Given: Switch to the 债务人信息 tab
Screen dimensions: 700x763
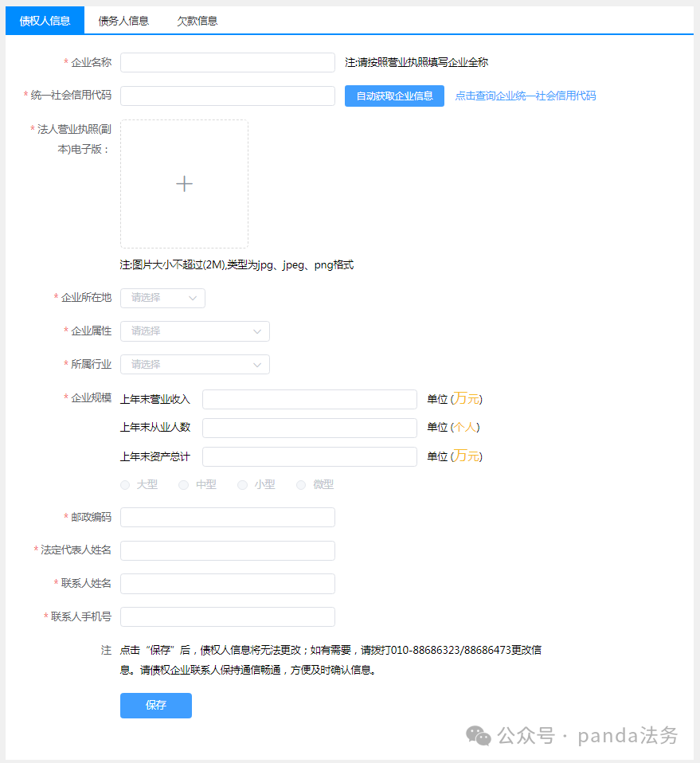Looking at the screenshot, I should [123, 21].
